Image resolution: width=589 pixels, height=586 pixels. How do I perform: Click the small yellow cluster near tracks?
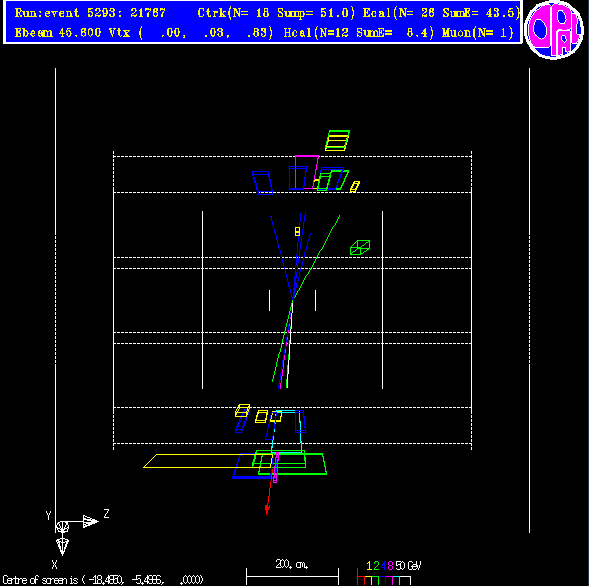pos(298,231)
